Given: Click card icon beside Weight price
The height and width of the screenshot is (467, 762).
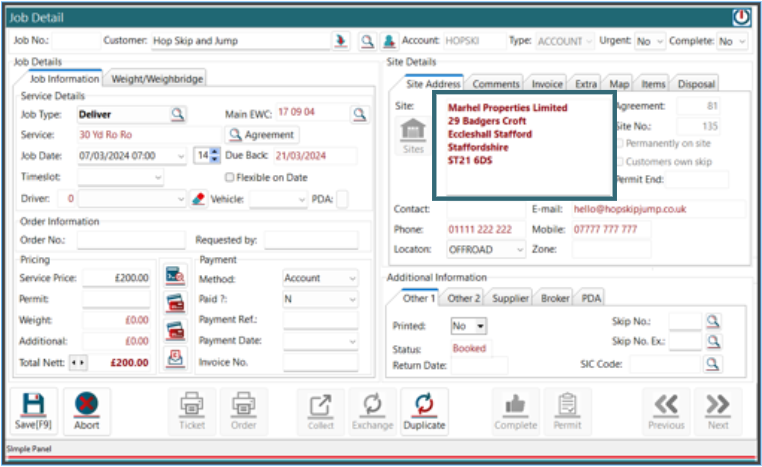Looking at the screenshot, I should [175, 331].
